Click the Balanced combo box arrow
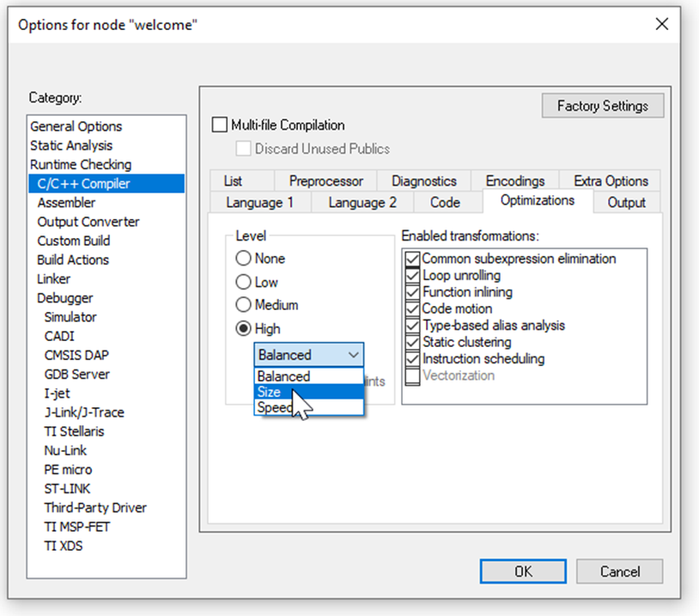This screenshot has height=616, width=699. [353, 355]
